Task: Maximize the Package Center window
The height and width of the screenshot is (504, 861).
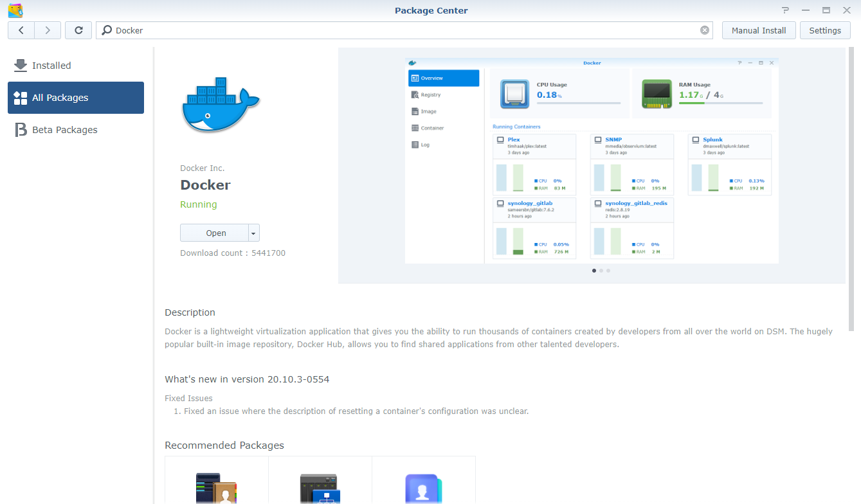Action: coord(826,10)
